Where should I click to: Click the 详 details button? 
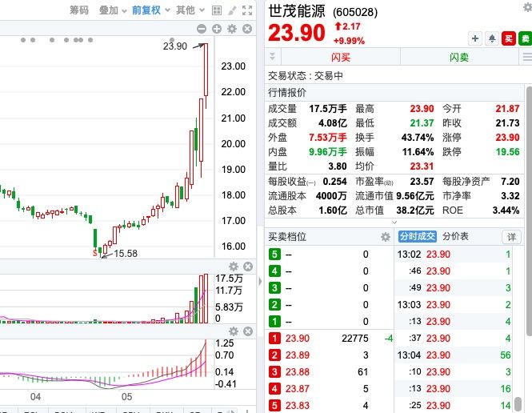[512, 237]
